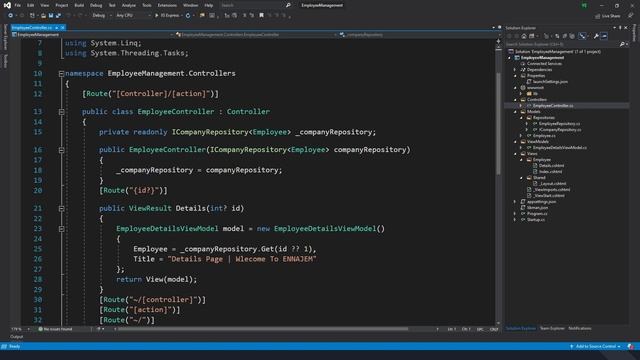Open the View menu
This screenshot has width=640, height=360.
[44, 5]
